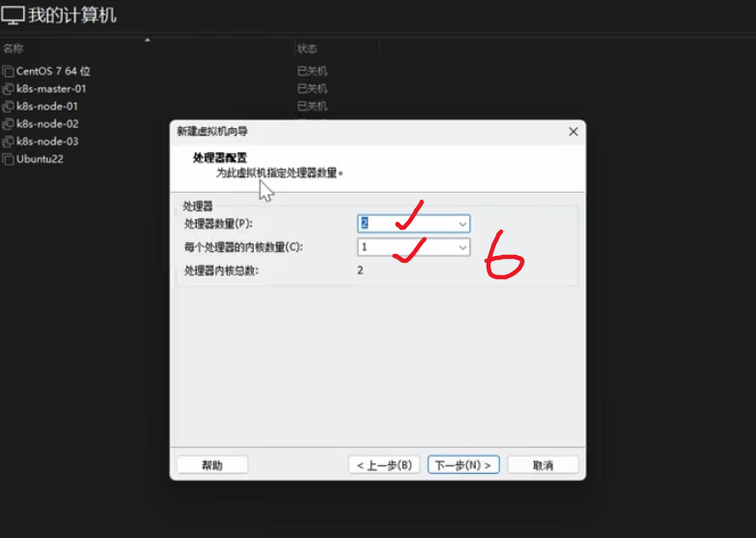
Task: Click the k8s-node-03 VM icon
Action: (x=8, y=142)
